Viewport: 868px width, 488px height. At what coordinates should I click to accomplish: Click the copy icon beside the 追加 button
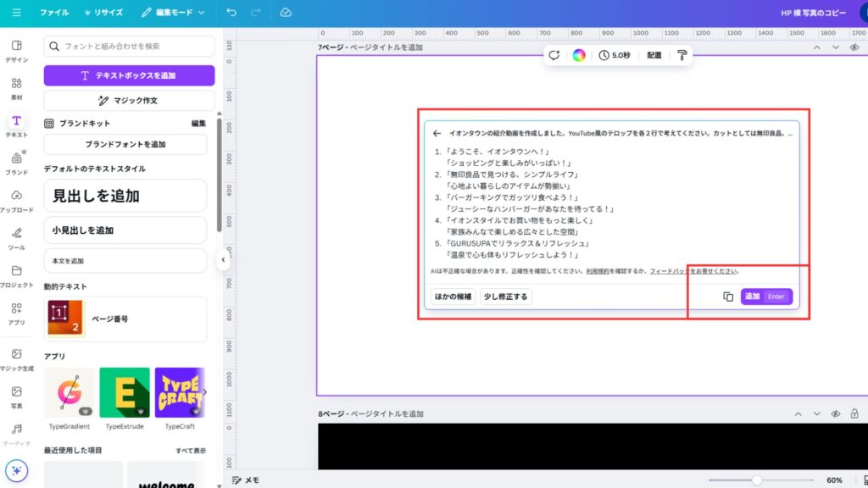728,297
